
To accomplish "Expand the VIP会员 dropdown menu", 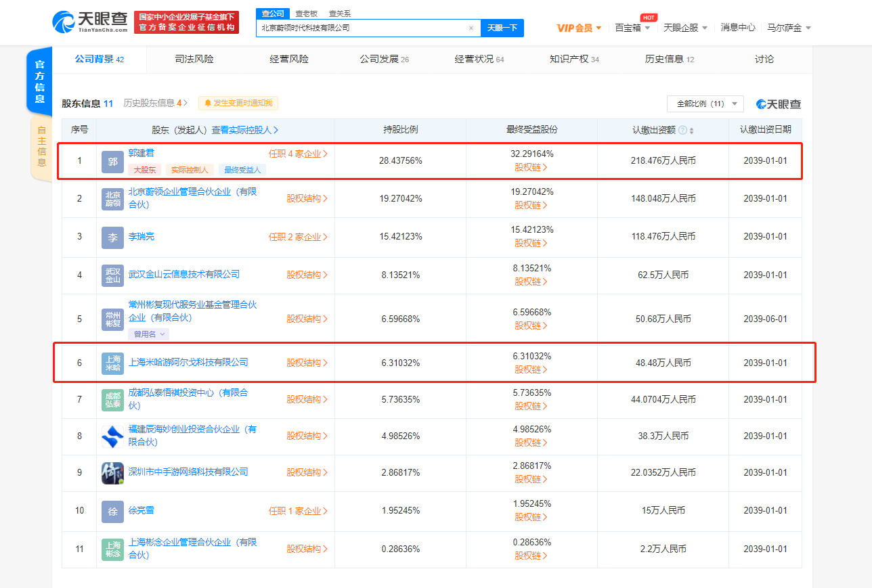I will [579, 28].
